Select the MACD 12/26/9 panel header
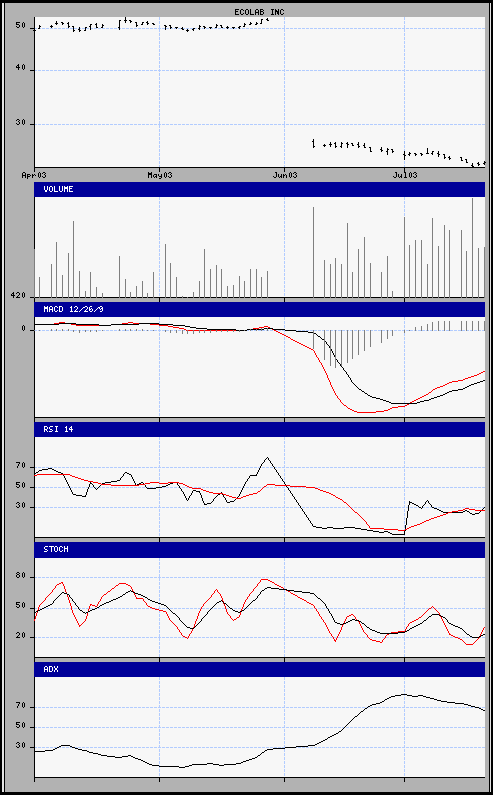 [x=260, y=309]
